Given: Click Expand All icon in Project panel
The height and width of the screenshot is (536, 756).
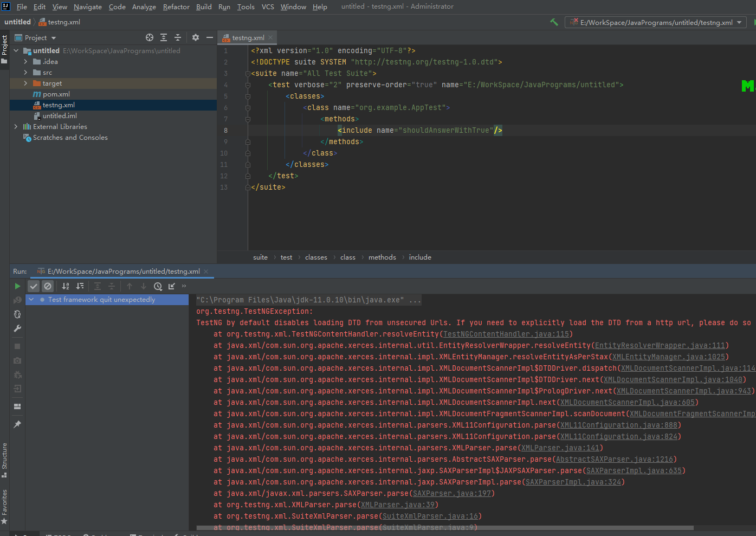Looking at the screenshot, I should point(164,37).
